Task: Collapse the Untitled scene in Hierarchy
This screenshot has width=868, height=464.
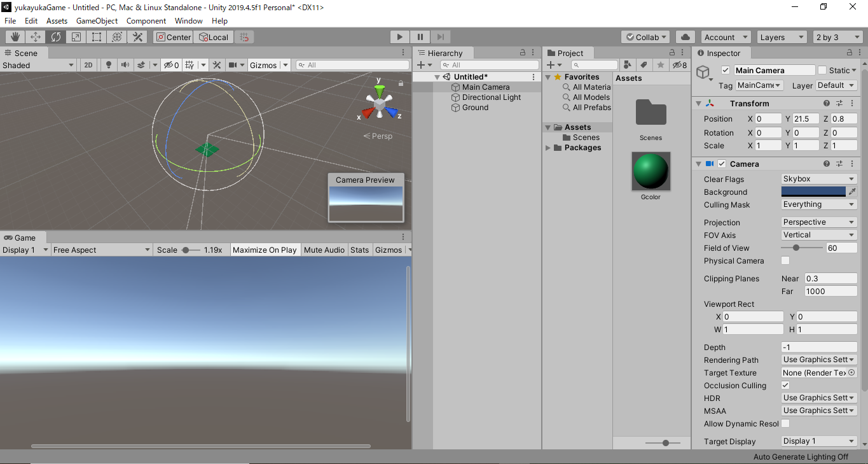Action: (437, 77)
